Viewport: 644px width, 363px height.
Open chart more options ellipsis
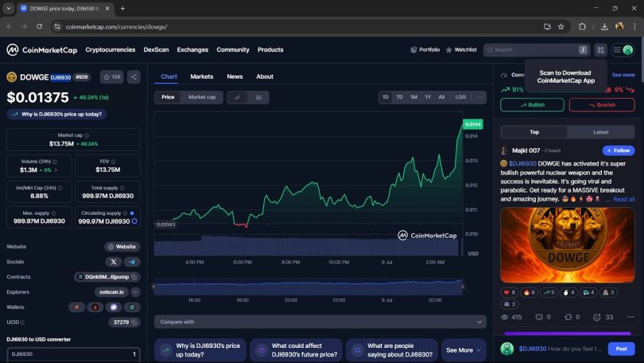click(x=479, y=97)
